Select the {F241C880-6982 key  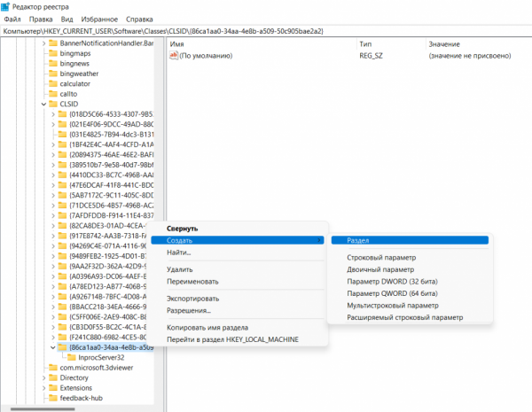pyautogui.click(x=108, y=338)
